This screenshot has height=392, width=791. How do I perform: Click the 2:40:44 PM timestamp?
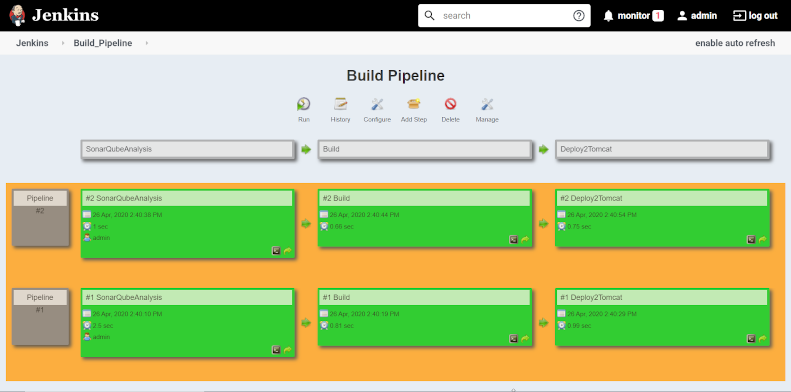click(364, 215)
